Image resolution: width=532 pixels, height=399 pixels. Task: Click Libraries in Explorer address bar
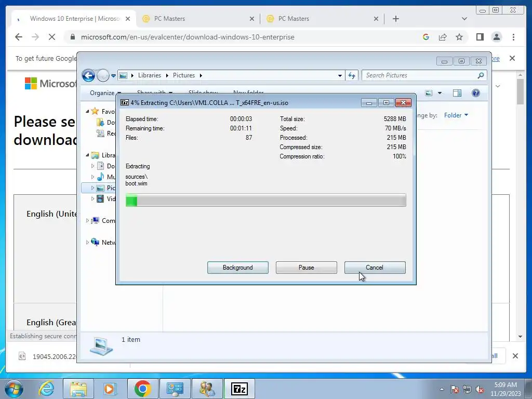click(149, 75)
